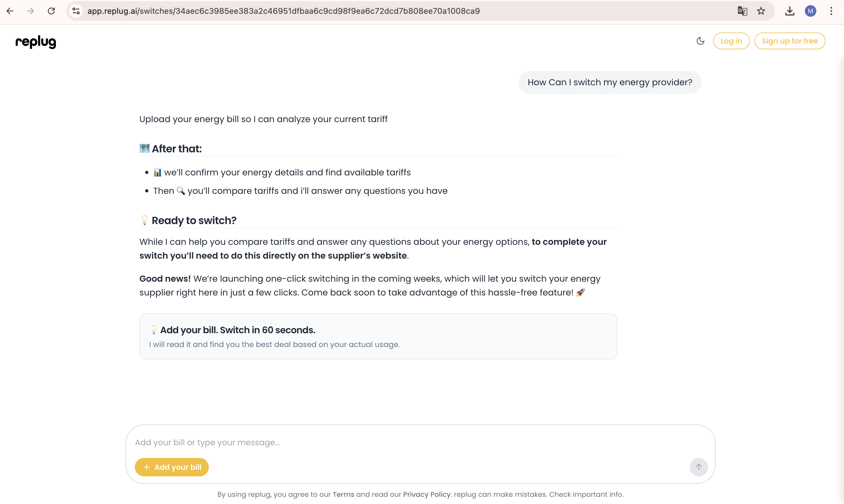This screenshot has width=844, height=504.
Task: Reload the page
Action: 51,11
